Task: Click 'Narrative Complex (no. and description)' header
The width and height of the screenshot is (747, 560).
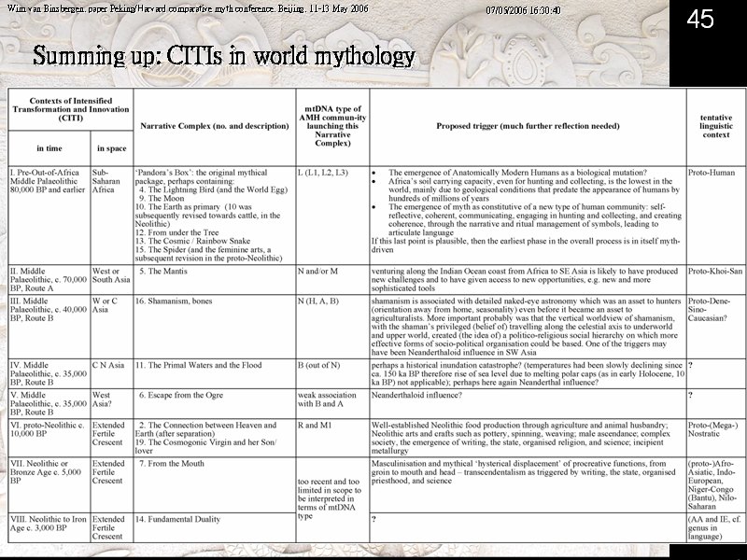Action: click(x=215, y=126)
